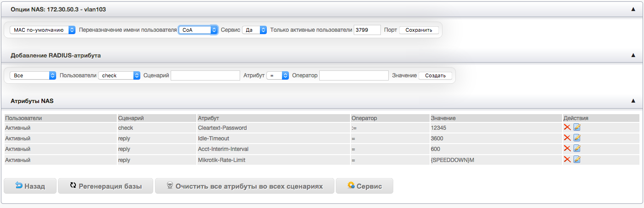This screenshot has height=208, width=644.
Task: Open the 'MAC по-умолчанию' dropdown
Action: 42,30
